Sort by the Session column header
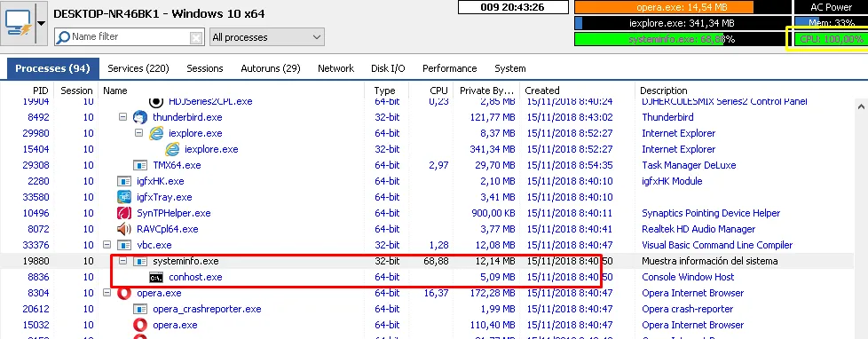The height and width of the screenshot is (339, 868). tap(76, 91)
